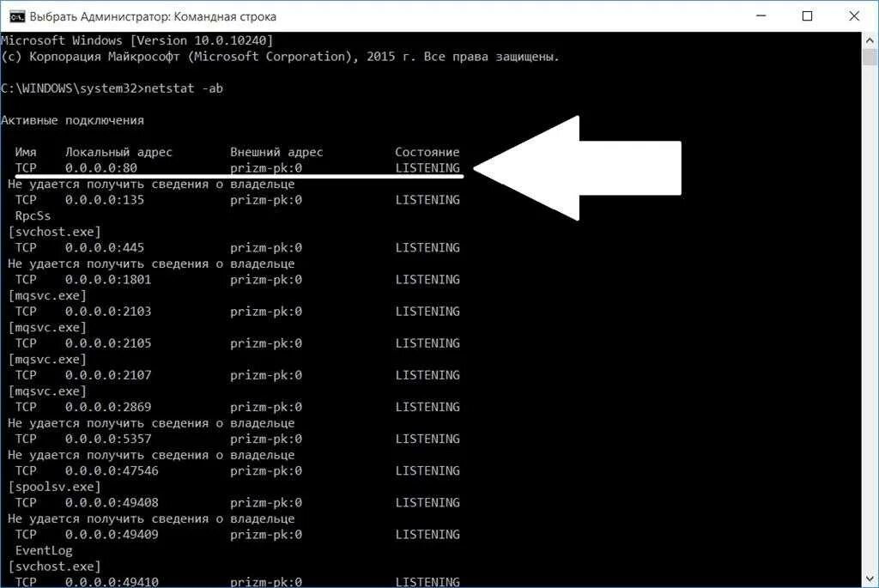This screenshot has height=588, width=879.
Task: Click local address 0.0.0.0:47546
Action: [x=112, y=471]
